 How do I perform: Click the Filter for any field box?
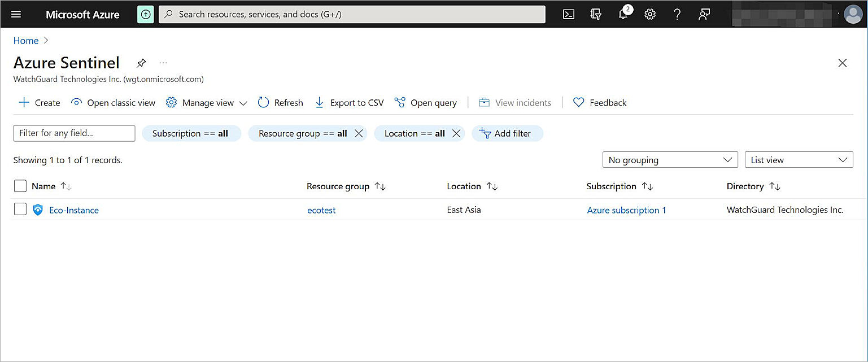(73, 133)
